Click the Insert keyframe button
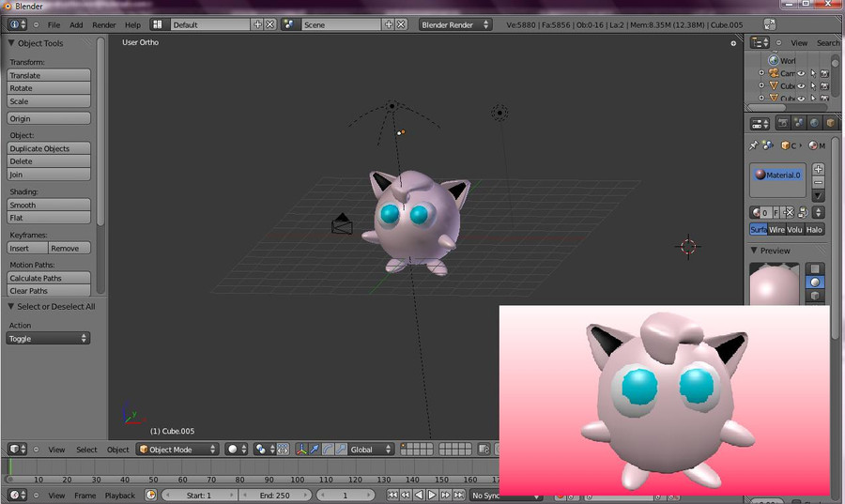 pos(27,248)
